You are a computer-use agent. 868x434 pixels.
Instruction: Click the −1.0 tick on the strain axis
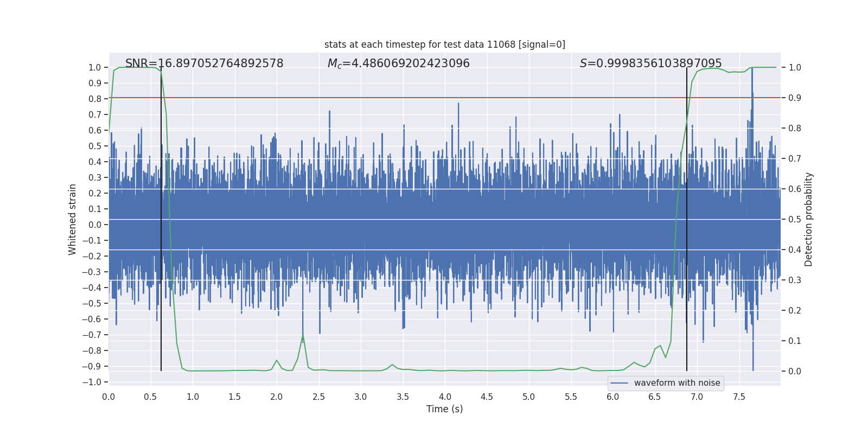pos(92,382)
